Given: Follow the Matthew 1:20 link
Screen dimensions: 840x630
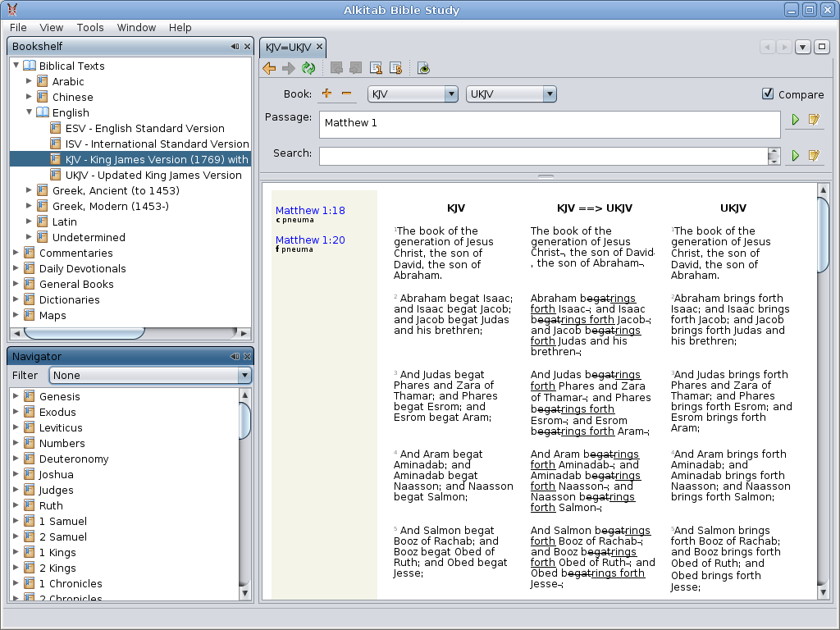Looking at the screenshot, I should click(310, 240).
